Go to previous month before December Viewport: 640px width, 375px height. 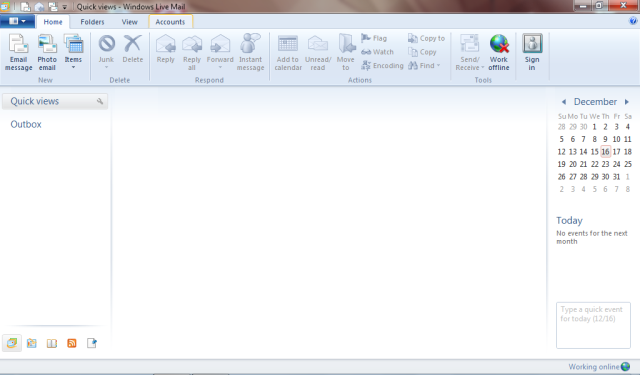coord(564,102)
